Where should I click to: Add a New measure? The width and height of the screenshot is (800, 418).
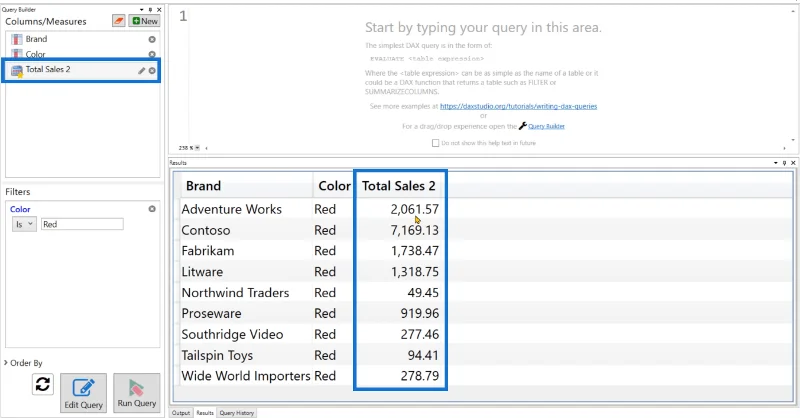[x=145, y=21]
